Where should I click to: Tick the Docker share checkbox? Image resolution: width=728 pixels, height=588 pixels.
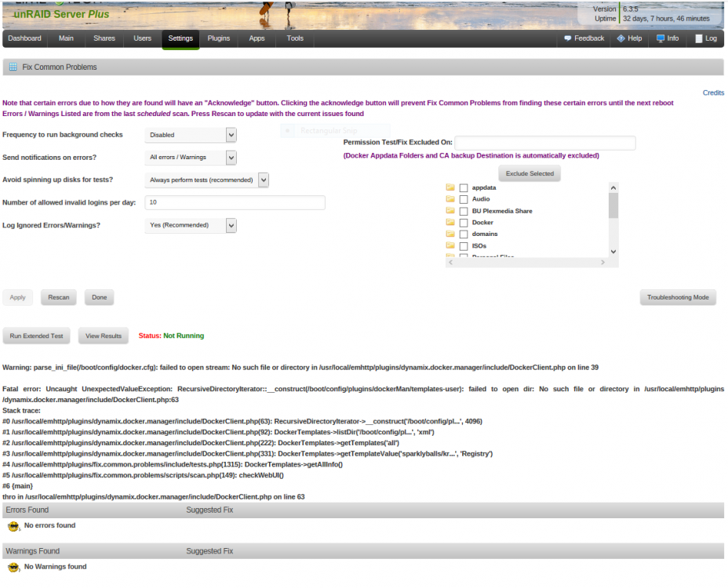(x=464, y=223)
